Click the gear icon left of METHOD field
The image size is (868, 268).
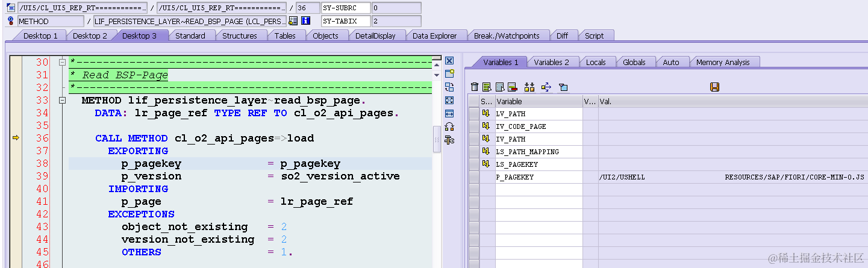click(x=10, y=21)
